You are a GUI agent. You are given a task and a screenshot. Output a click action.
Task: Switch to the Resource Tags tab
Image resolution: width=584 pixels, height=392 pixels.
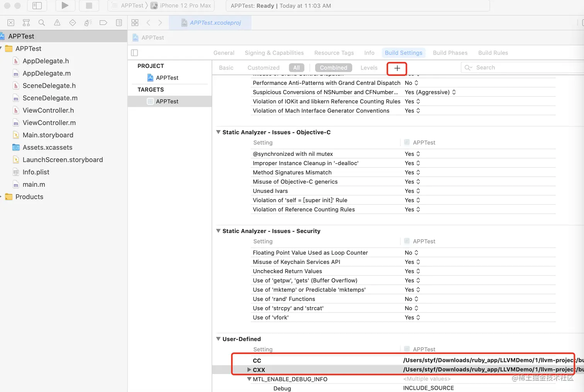pos(334,53)
